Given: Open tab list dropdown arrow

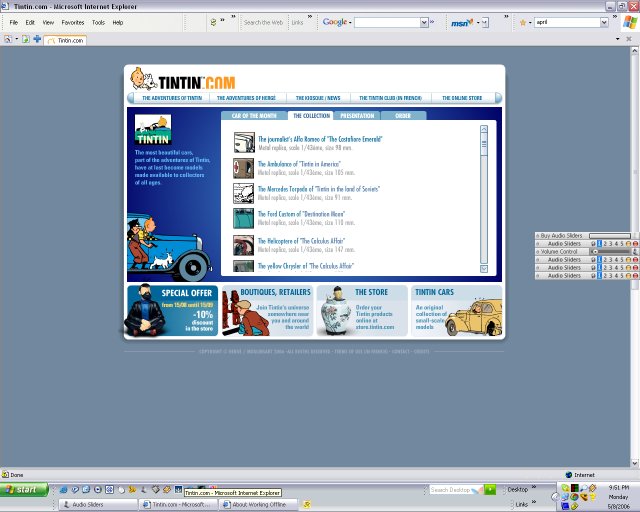Looking at the screenshot, I should click(x=618, y=39).
